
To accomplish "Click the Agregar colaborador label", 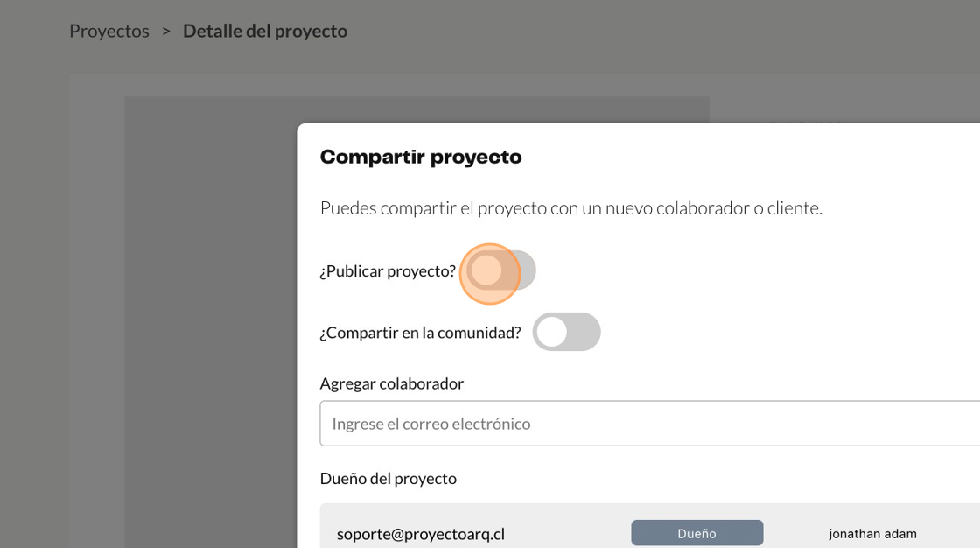I will pyautogui.click(x=391, y=383).
